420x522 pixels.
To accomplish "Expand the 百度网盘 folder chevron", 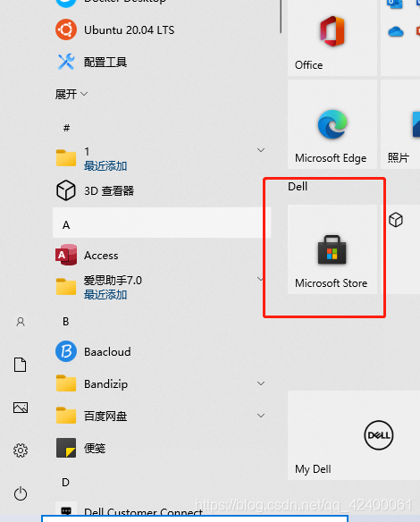I will click(261, 416).
